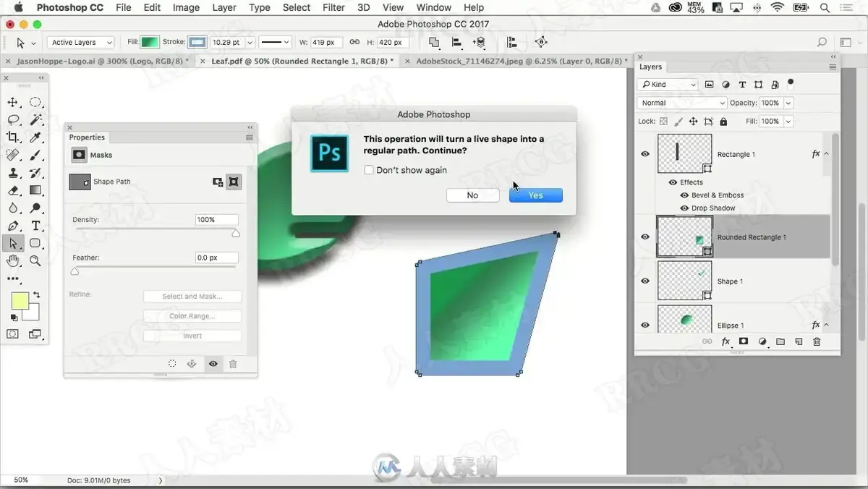The image size is (868, 489).
Task: Open the Normal blend mode dropdown
Action: pos(682,103)
